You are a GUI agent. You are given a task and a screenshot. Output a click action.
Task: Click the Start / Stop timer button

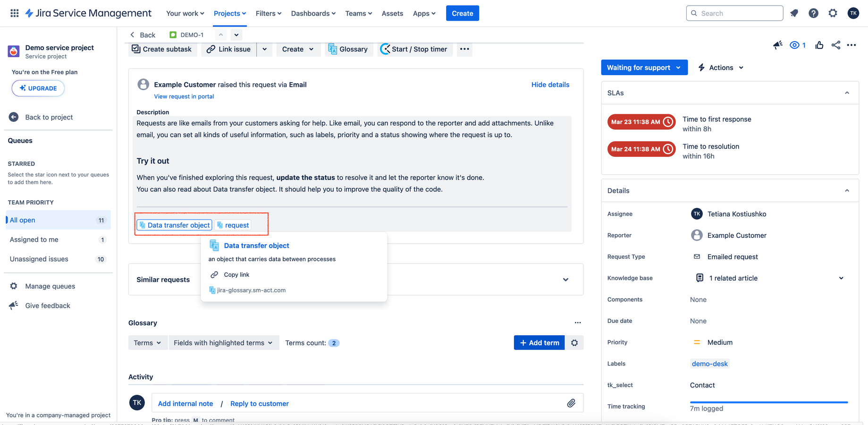tap(415, 49)
